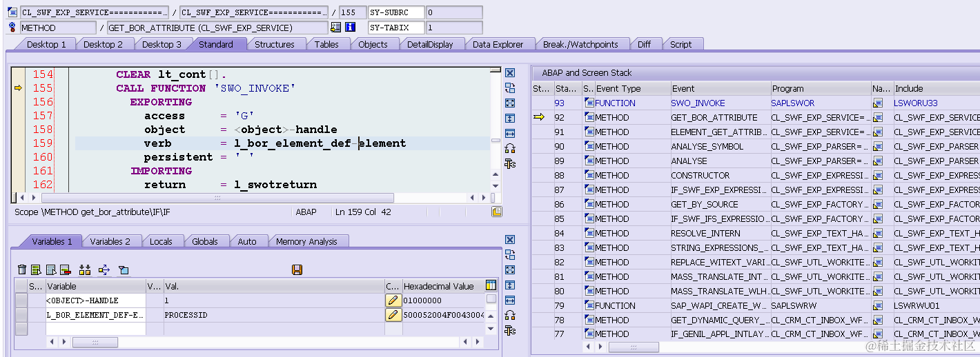Click horizontal scrollbar thumb of code editor
This screenshot has height=357, width=980.
point(217,197)
